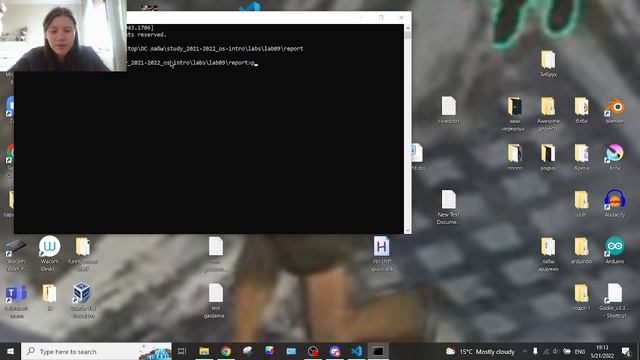Select the folder right of the Wacom Desktop Center shortcut

[x=82, y=254]
